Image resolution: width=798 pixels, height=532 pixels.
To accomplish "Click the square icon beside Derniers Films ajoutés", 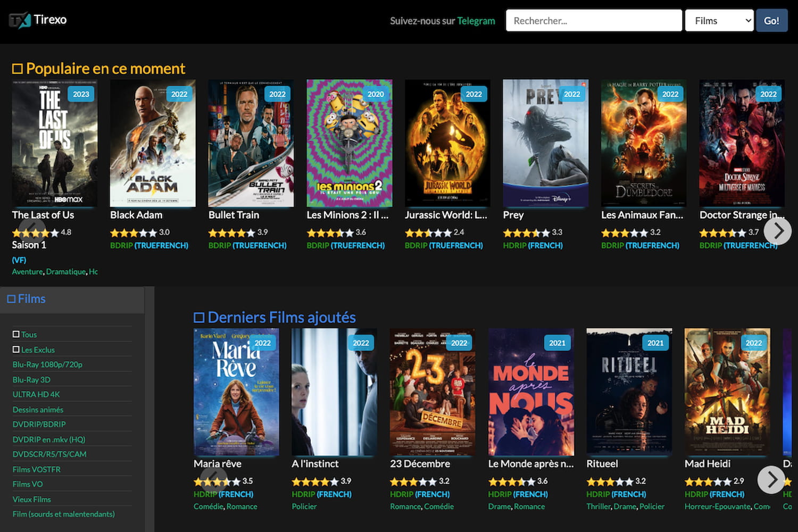I will tap(199, 318).
